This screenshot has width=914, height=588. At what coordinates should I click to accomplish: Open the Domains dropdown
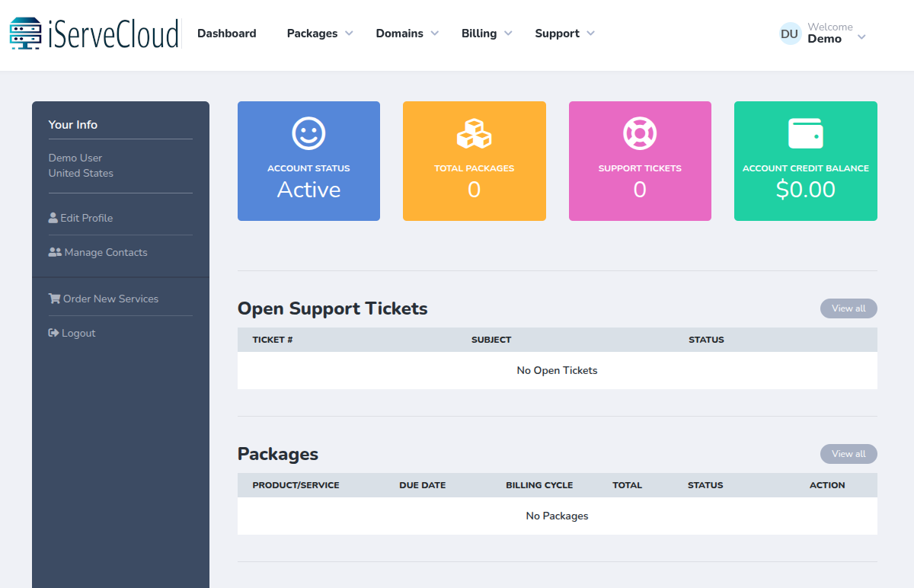tap(406, 33)
